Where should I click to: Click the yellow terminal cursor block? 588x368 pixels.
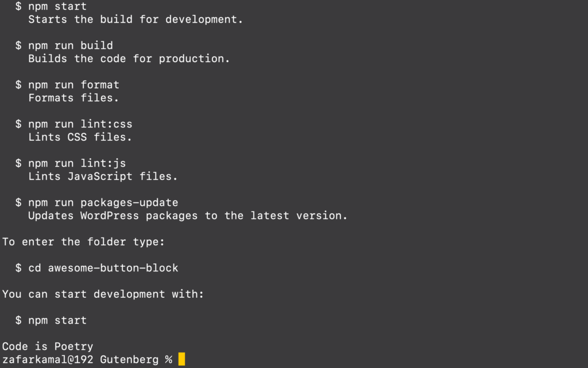pyautogui.click(x=181, y=359)
